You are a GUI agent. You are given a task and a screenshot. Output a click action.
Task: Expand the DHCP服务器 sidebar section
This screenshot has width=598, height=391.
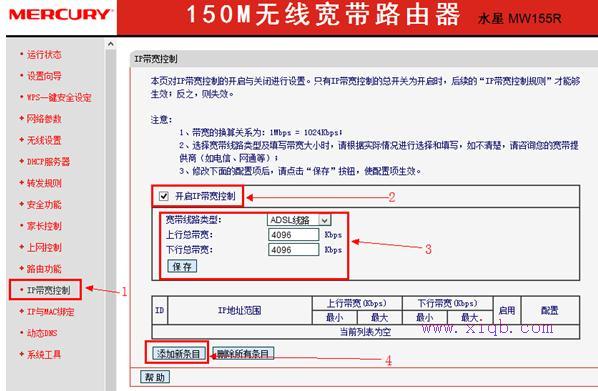point(48,162)
